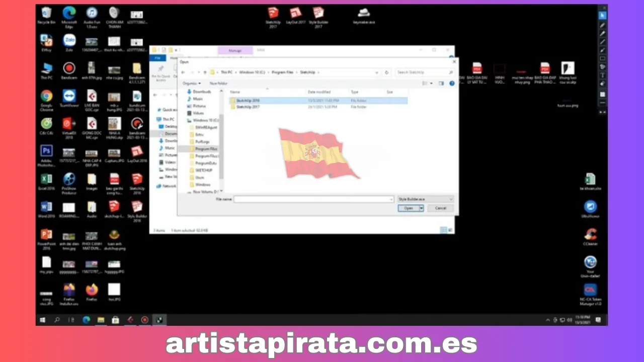This screenshot has width=644, height=362.
Task: Pick the text T tool in drawing toolbar
Action: tap(602, 75)
